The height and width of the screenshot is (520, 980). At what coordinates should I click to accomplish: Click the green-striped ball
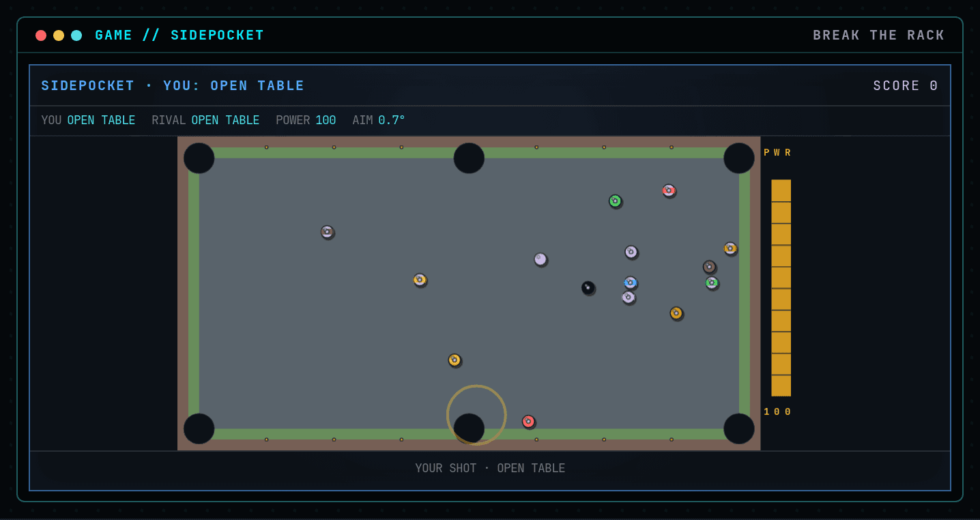[712, 282]
